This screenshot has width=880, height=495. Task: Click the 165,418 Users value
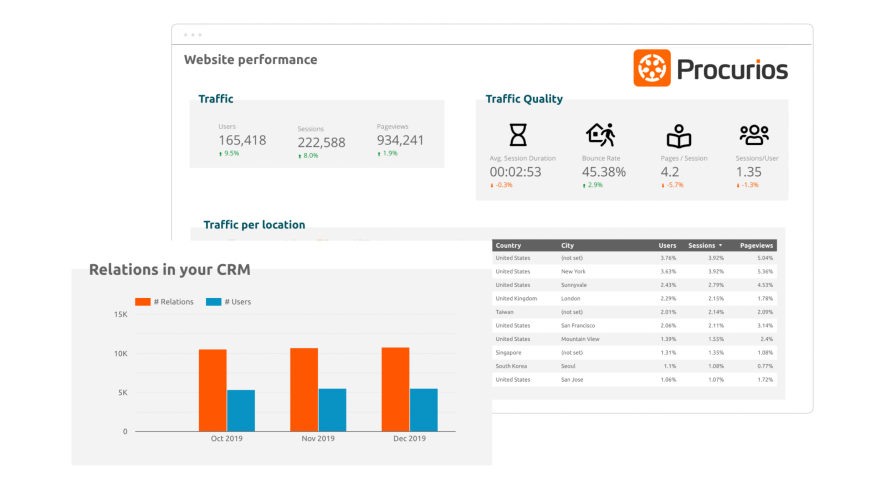[242, 140]
